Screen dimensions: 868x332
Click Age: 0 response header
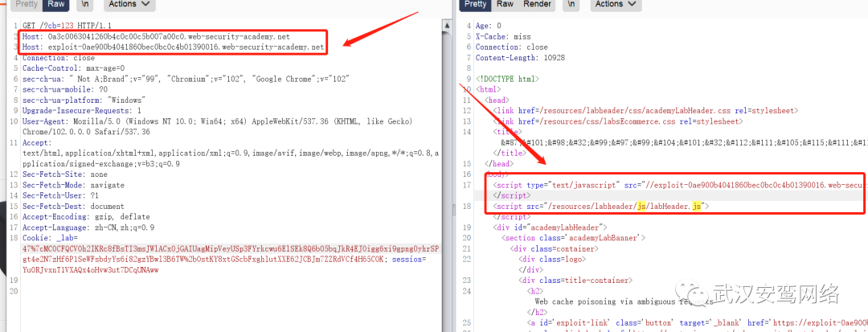tap(489, 26)
